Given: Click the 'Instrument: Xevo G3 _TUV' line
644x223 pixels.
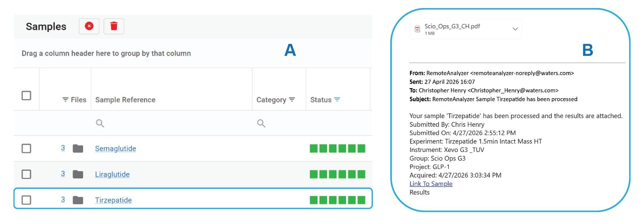Looking at the screenshot, I should tap(447, 150).
